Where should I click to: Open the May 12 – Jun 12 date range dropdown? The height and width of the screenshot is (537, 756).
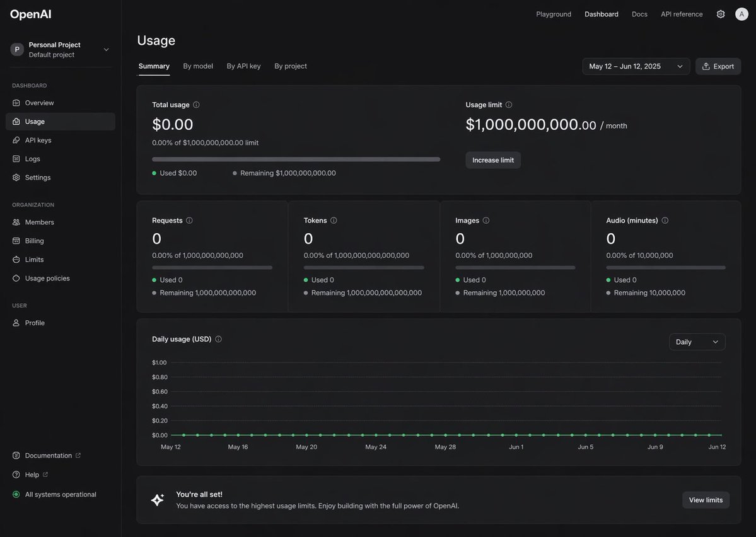point(636,65)
